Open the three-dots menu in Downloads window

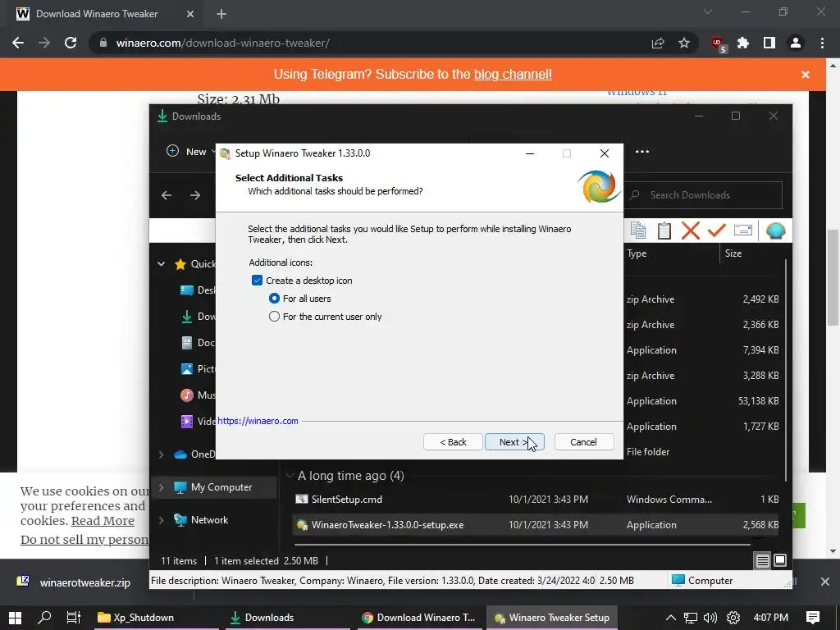(641, 152)
